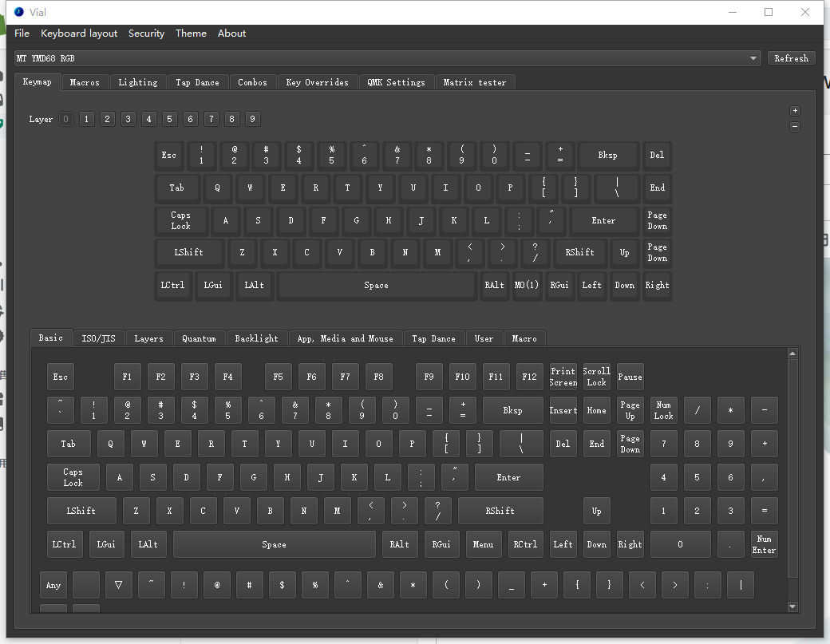Screen dimensions: 830x644
Task: Click the Refresh button
Action: pyautogui.click(x=791, y=58)
